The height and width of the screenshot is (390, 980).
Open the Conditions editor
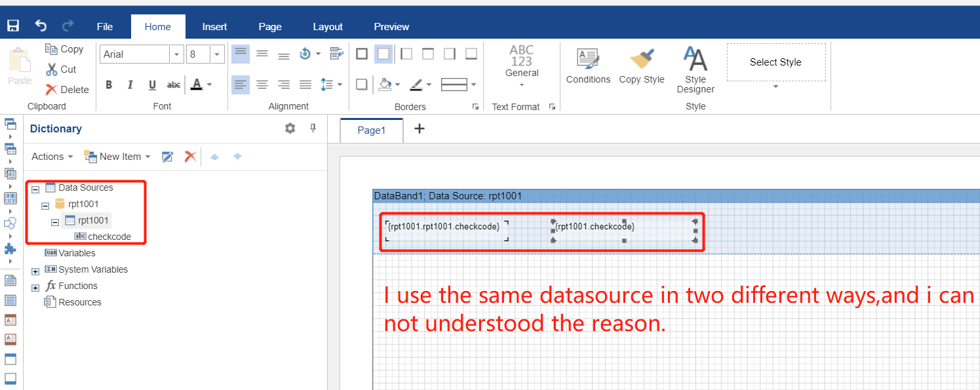(588, 66)
